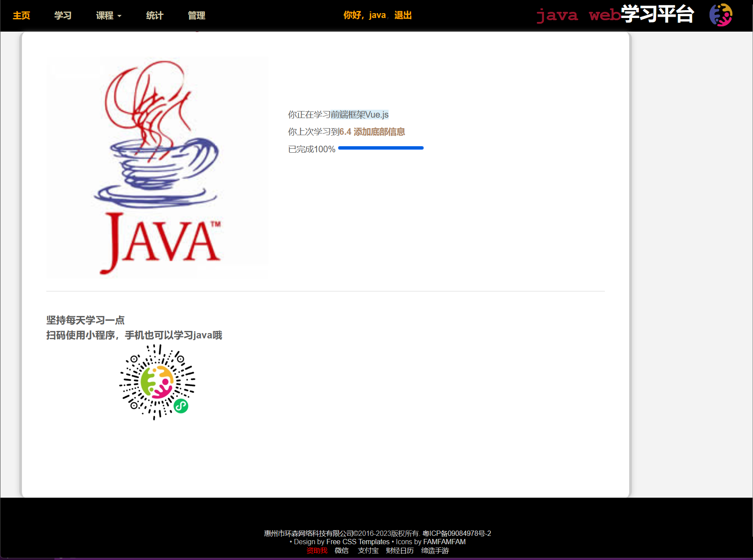Click the large Java logo image

[x=157, y=167]
